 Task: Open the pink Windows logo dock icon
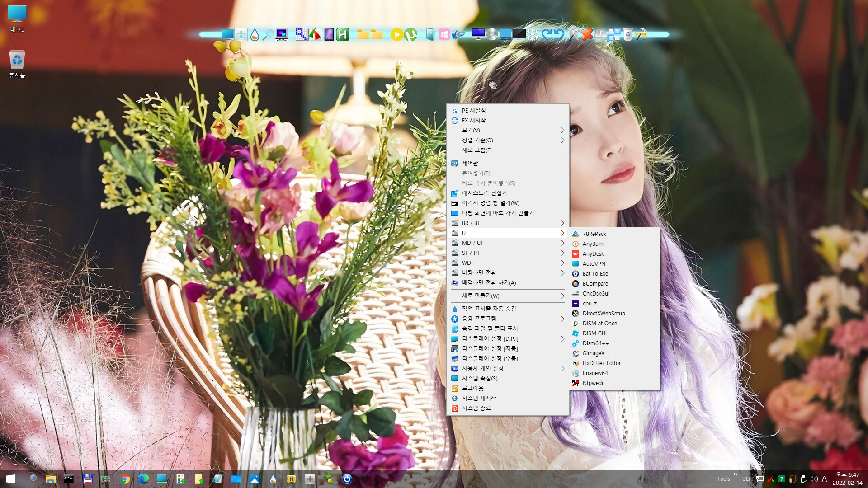click(x=444, y=34)
